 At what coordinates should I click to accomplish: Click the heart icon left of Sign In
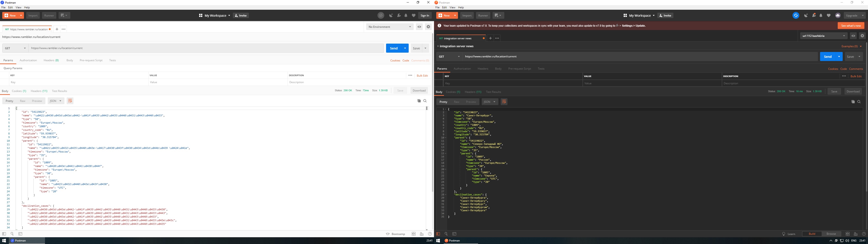pos(413,16)
